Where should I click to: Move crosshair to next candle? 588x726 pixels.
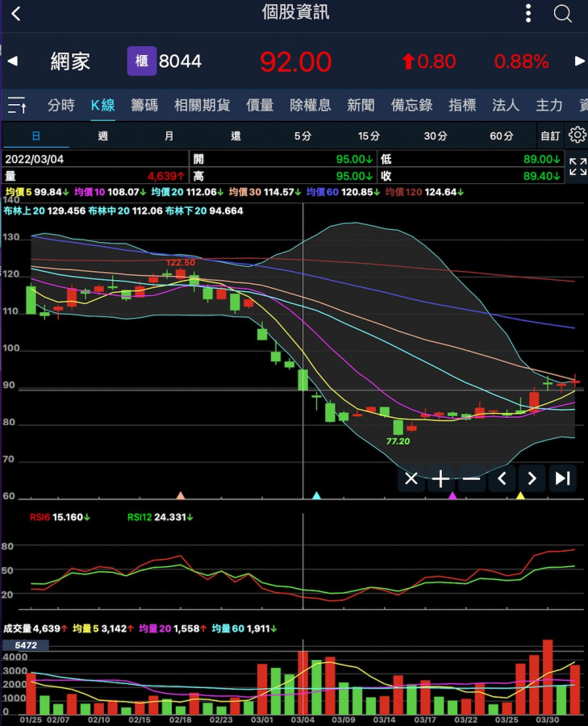pos(532,478)
